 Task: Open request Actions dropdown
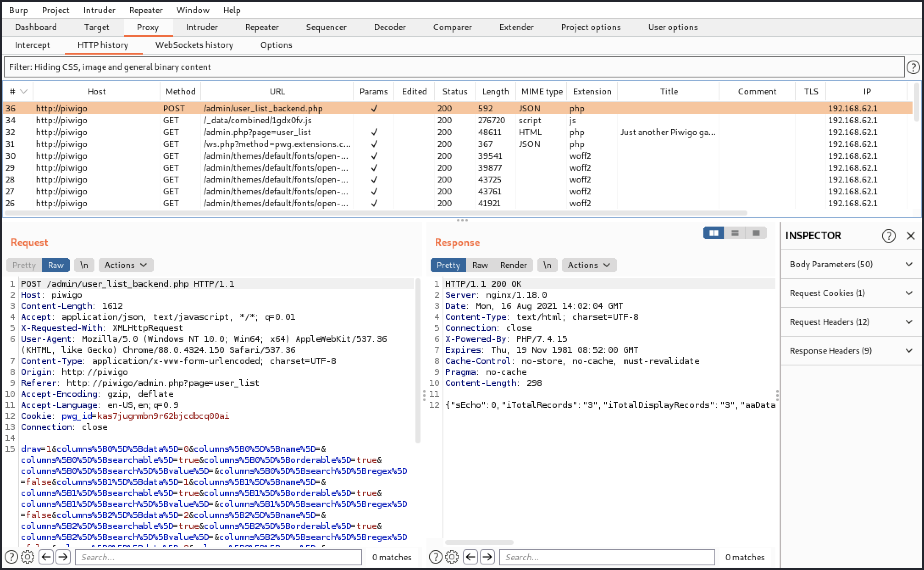point(126,265)
